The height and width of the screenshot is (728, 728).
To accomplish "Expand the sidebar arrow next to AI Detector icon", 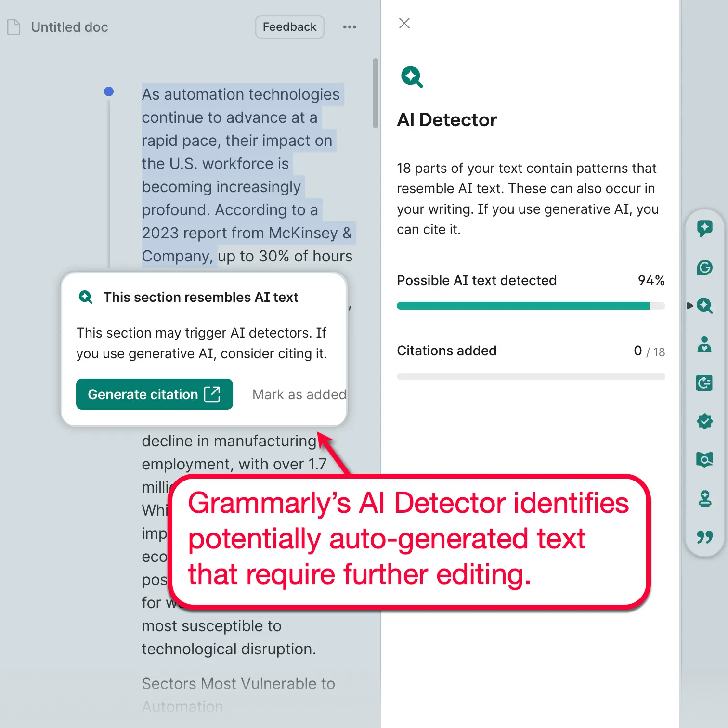I will click(x=690, y=306).
